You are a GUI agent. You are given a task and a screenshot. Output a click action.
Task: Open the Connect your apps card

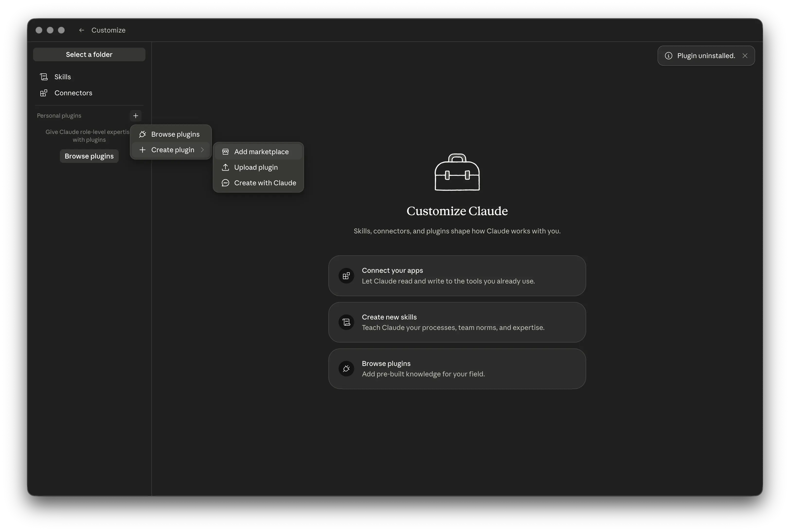pyautogui.click(x=457, y=276)
